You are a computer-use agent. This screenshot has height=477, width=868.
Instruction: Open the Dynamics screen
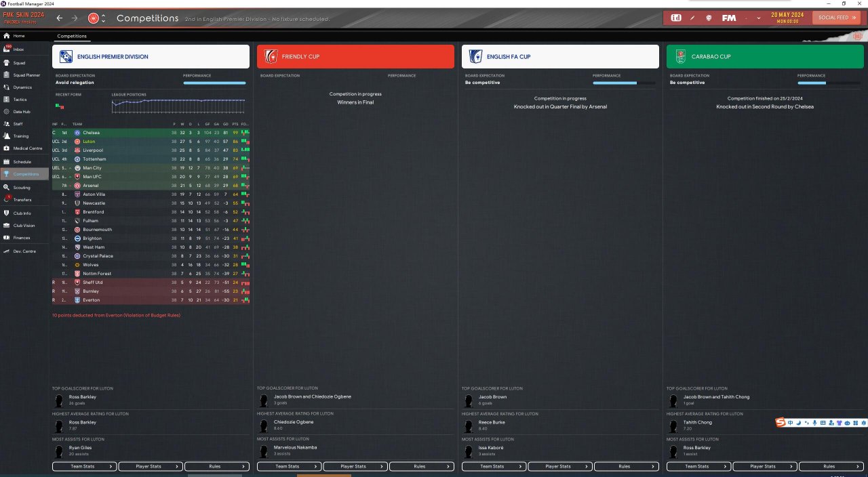[x=24, y=87]
